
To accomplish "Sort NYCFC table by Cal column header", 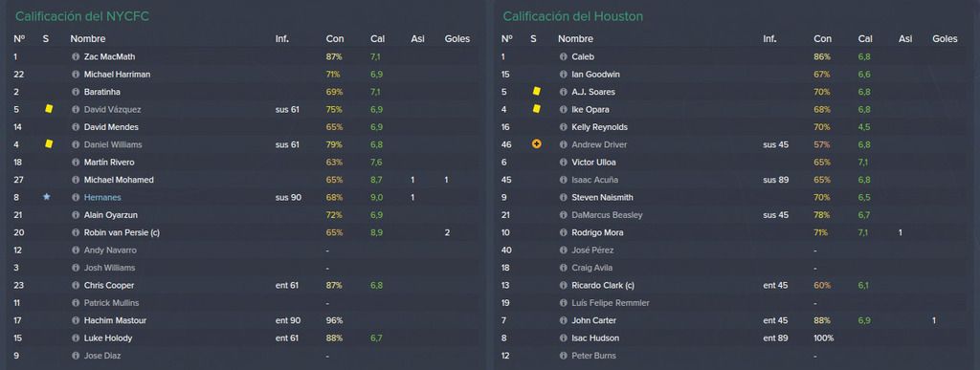I will (377, 38).
